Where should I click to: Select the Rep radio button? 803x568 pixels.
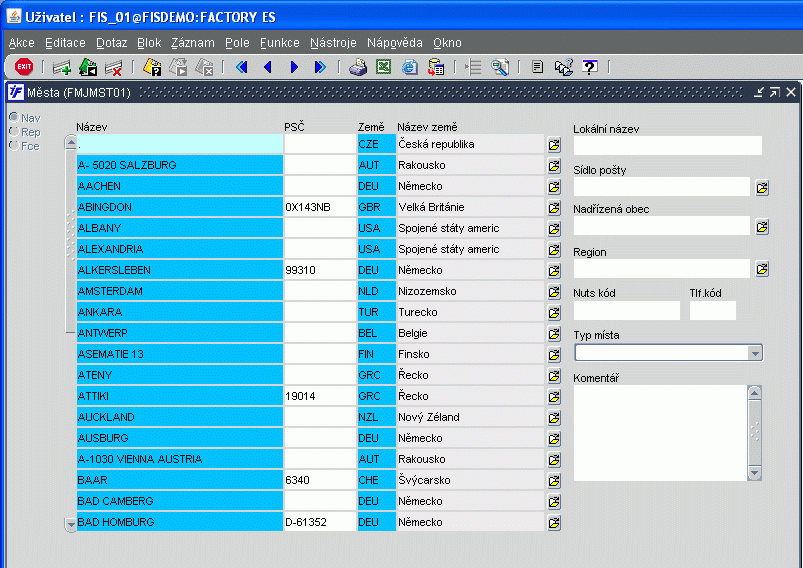click(x=14, y=132)
